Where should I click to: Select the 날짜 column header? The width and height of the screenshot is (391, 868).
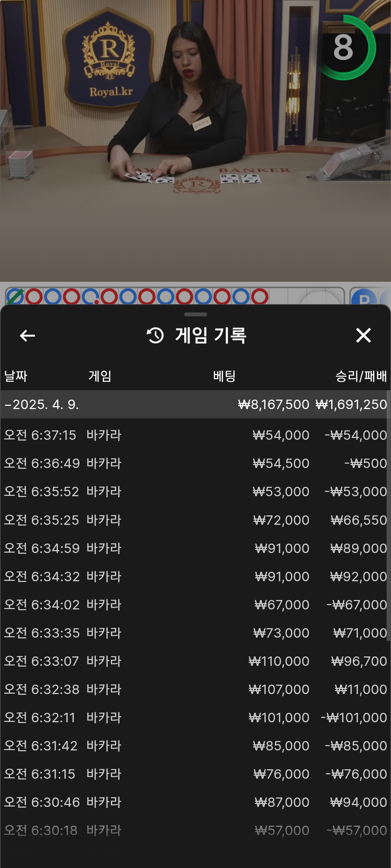(16, 376)
